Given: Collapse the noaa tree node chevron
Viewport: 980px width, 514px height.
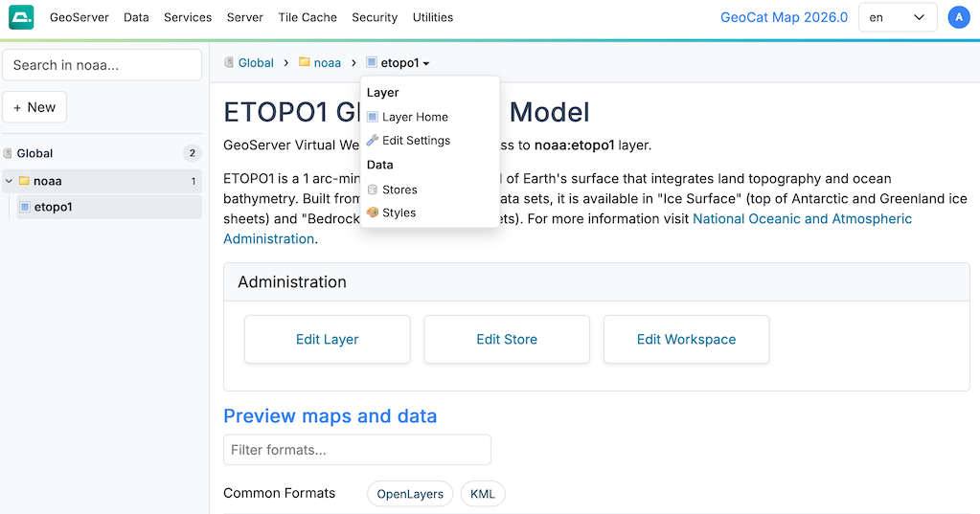Looking at the screenshot, I should (x=9, y=181).
